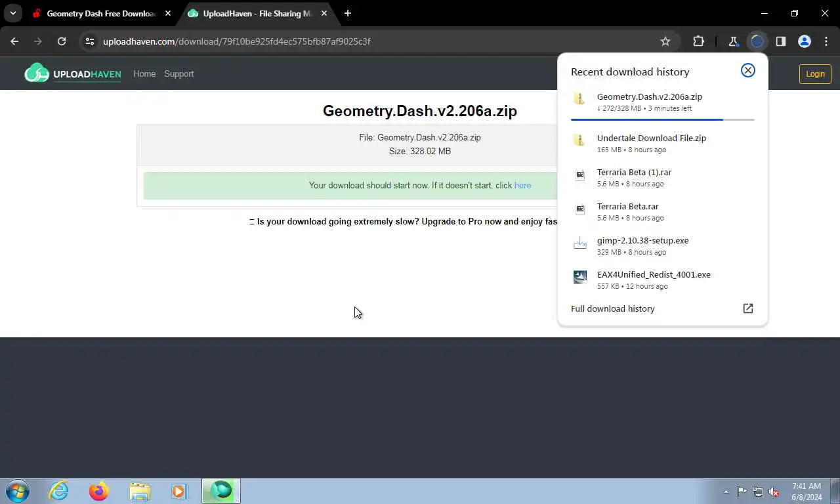840x504 pixels.
Task: Open the Chrome profile avatar
Action: tap(805, 41)
